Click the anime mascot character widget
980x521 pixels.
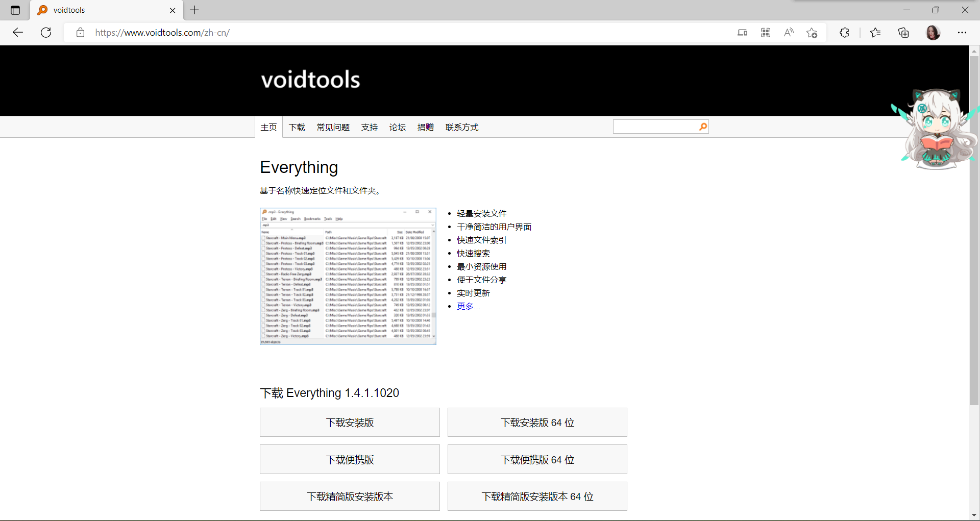point(935,129)
